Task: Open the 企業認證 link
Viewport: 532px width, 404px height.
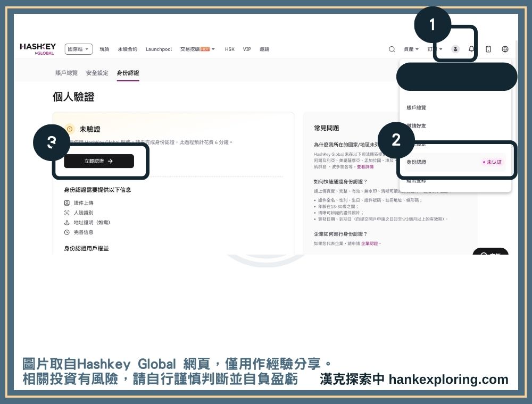Action: (370, 243)
